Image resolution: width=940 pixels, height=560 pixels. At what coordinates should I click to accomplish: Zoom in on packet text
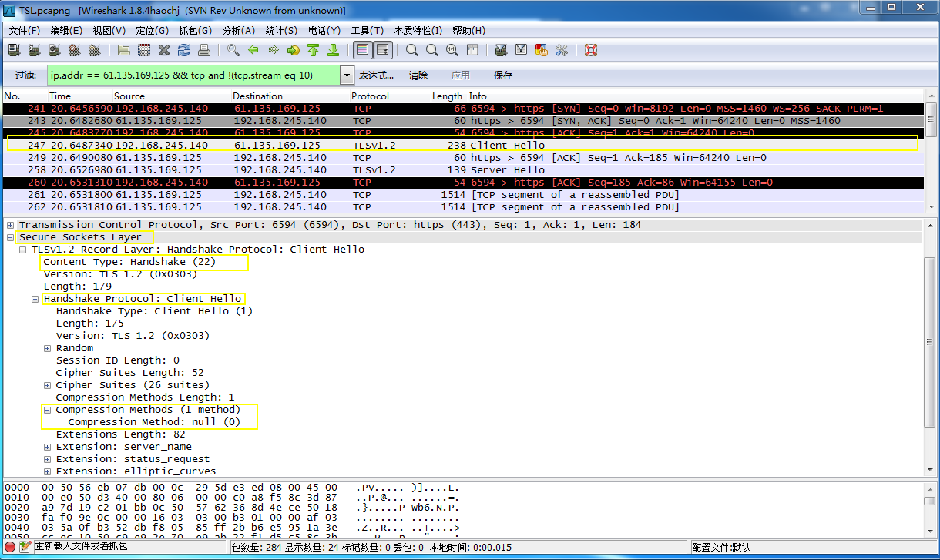[x=412, y=50]
